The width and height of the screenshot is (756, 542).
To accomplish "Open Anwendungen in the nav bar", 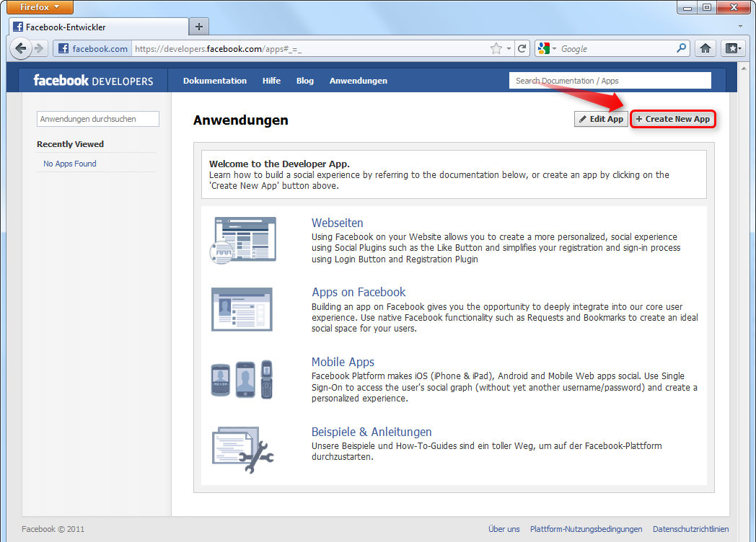I will (x=359, y=81).
